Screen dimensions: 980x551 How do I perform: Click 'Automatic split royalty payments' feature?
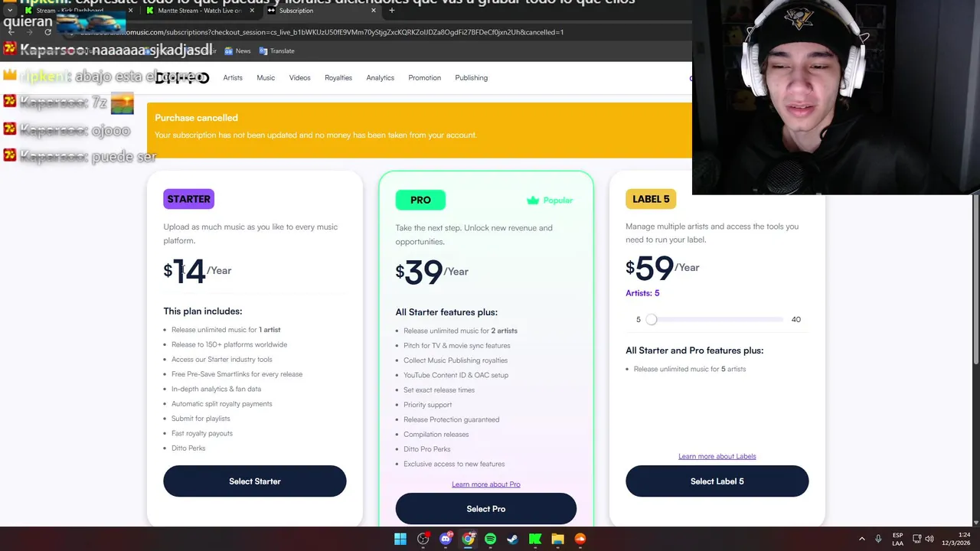(221, 404)
